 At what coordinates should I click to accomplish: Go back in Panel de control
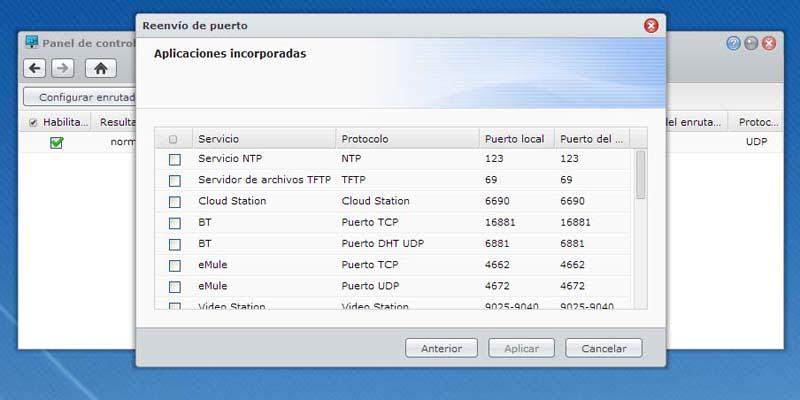pyautogui.click(x=35, y=68)
